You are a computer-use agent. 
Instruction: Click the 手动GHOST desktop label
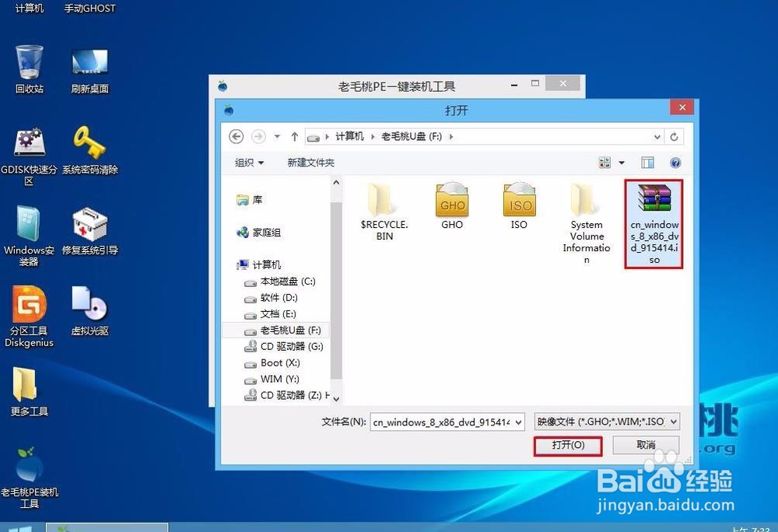pyautogui.click(x=89, y=8)
